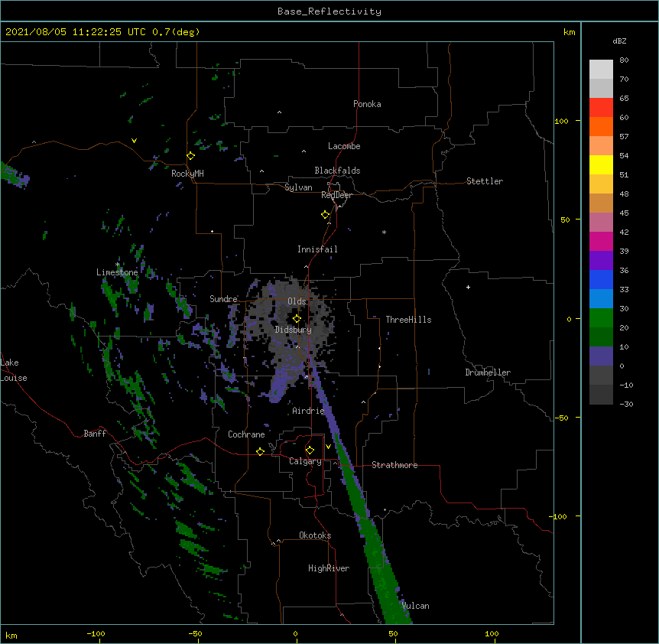Click the Lacombe city label

pos(344,146)
